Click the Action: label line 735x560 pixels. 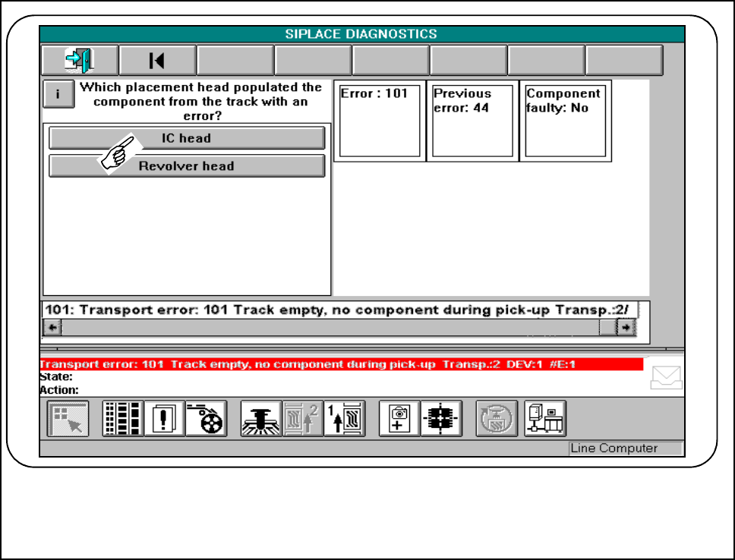tap(59, 390)
